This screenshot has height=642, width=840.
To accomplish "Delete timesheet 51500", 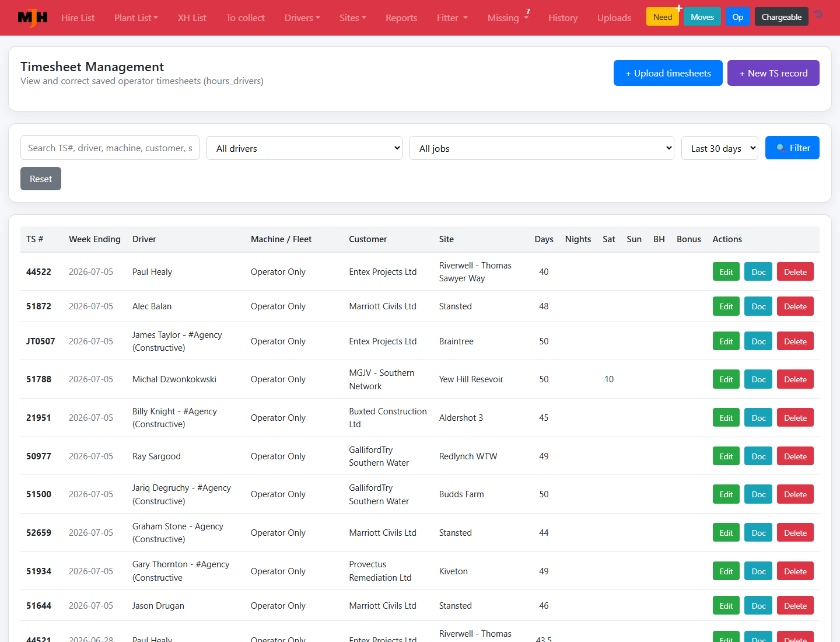I will click(x=795, y=494).
